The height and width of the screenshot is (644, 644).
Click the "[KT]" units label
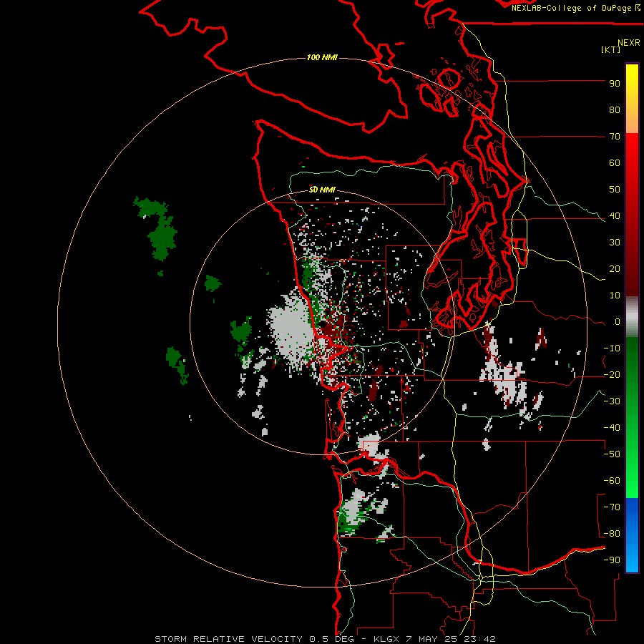click(x=611, y=49)
